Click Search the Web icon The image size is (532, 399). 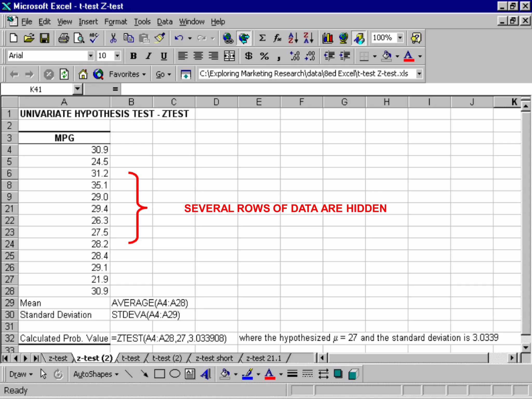(98, 74)
